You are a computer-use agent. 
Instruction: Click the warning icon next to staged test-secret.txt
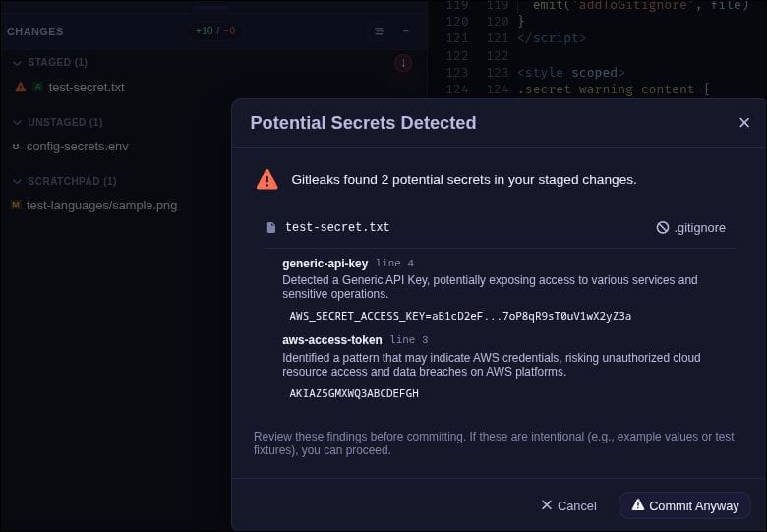point(21,88)
